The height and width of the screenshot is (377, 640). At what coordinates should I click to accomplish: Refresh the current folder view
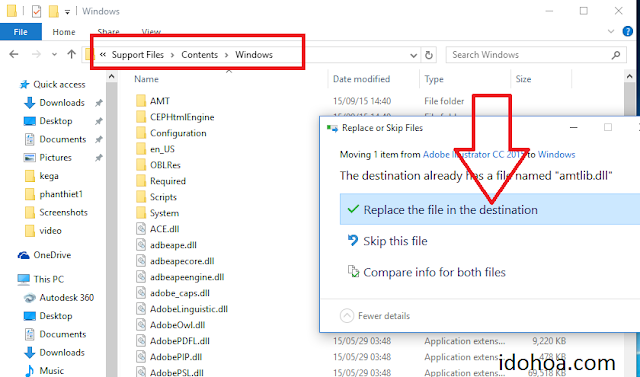[x=429, y=55]
